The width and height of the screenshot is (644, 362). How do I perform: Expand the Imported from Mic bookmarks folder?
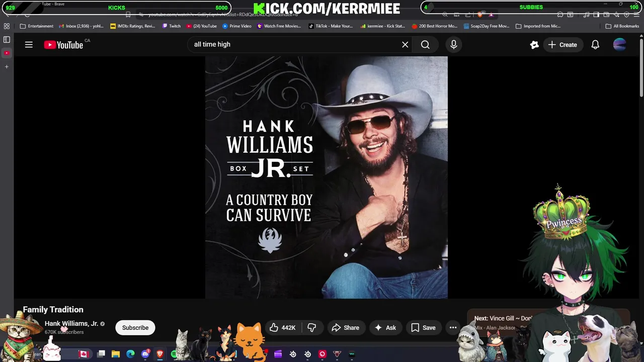[538, 26]
